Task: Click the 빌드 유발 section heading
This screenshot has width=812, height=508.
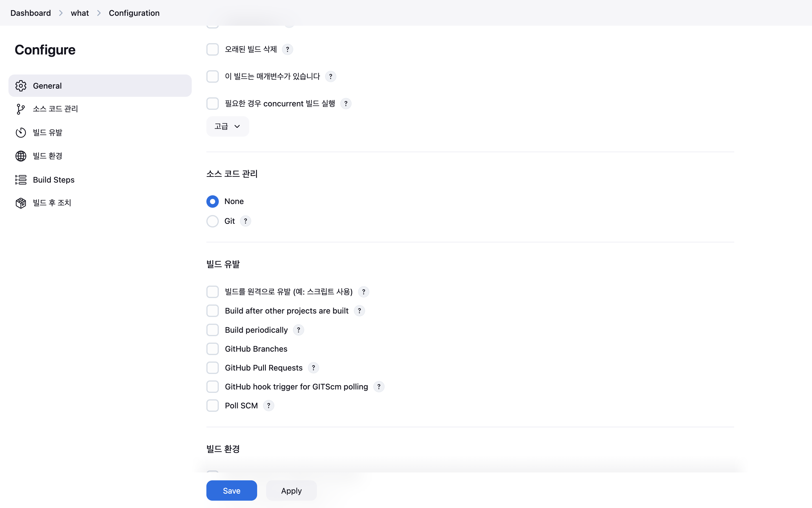Action: click(223, 264)
